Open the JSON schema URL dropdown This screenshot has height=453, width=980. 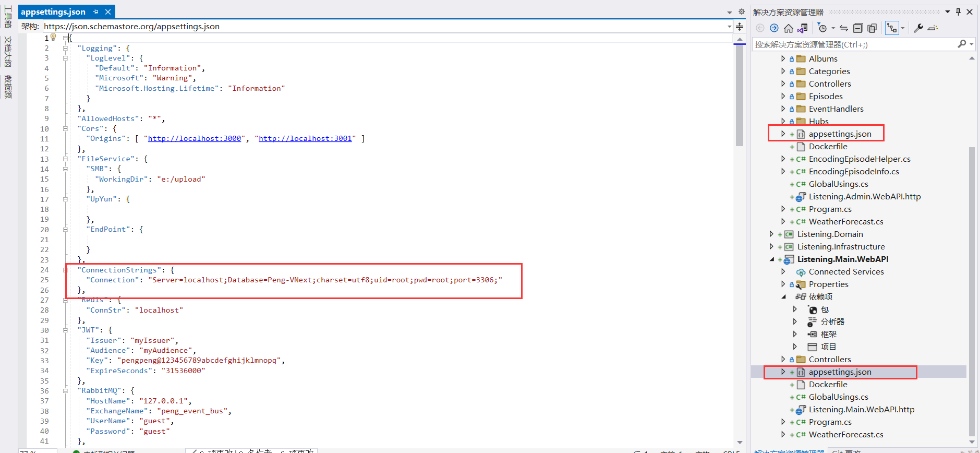(x=729, y=27)
